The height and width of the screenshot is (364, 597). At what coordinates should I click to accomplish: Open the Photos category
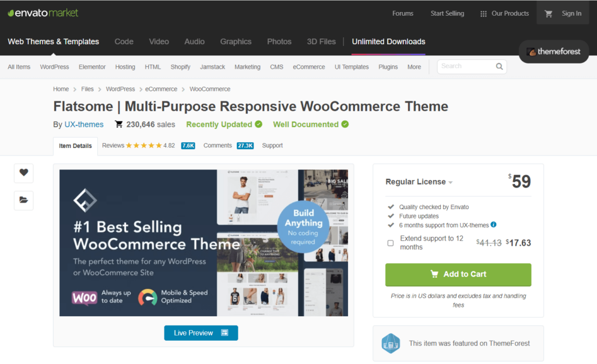pos(279,41)
